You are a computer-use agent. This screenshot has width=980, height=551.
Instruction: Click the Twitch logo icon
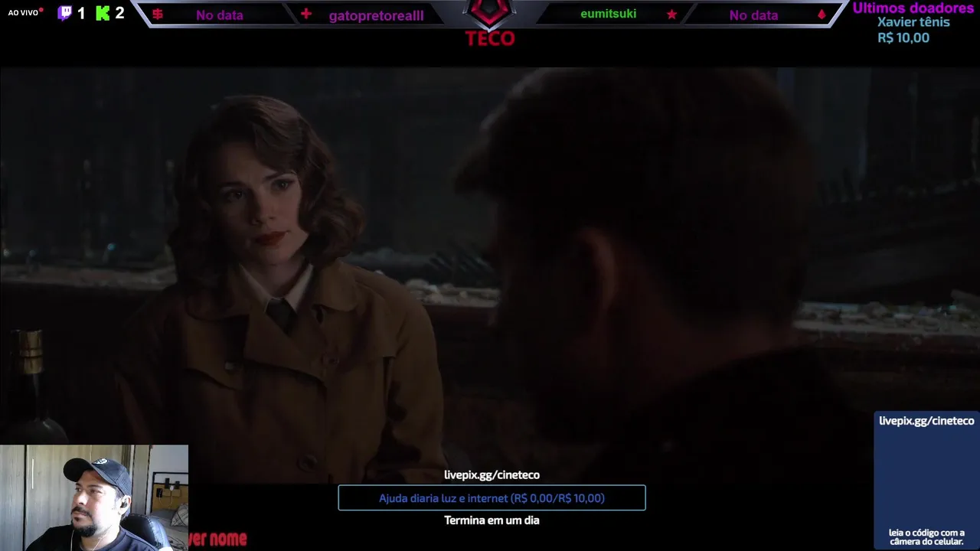[65, 13]
